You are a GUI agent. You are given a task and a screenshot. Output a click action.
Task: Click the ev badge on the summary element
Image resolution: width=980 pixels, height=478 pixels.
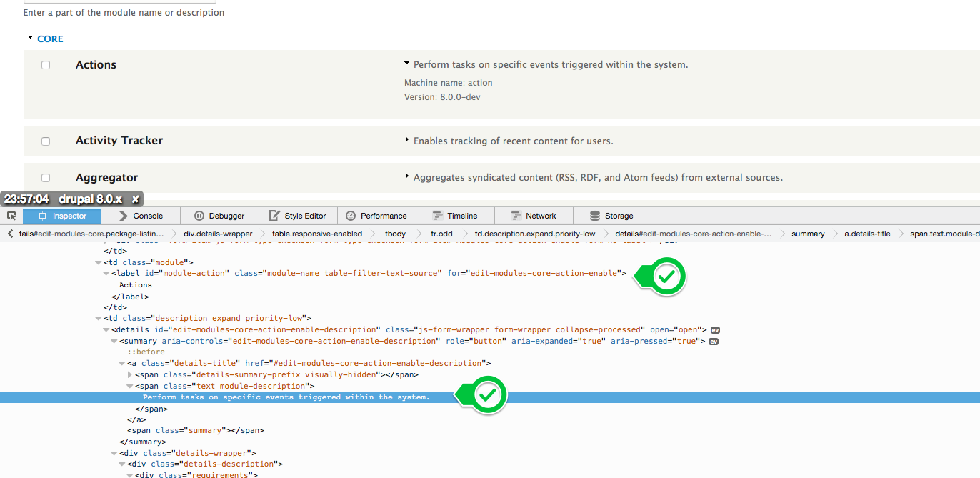[x=712, y=341]
